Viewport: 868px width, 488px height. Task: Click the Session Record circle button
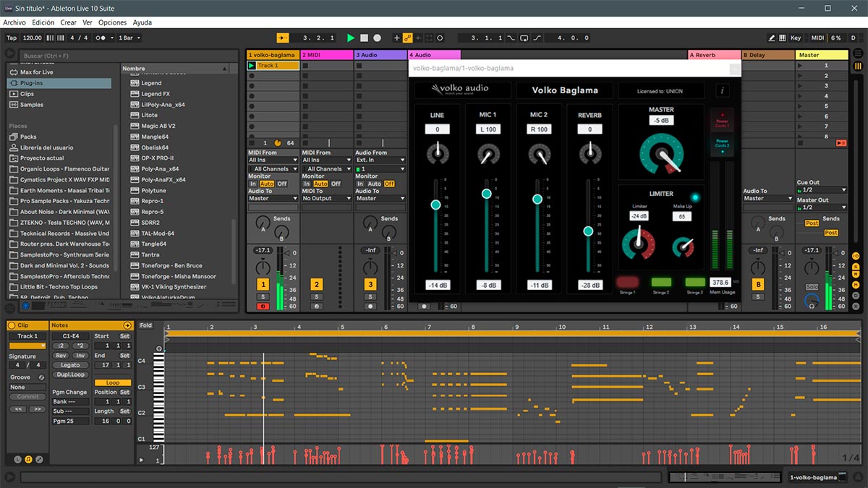click(x=440, y=38)
